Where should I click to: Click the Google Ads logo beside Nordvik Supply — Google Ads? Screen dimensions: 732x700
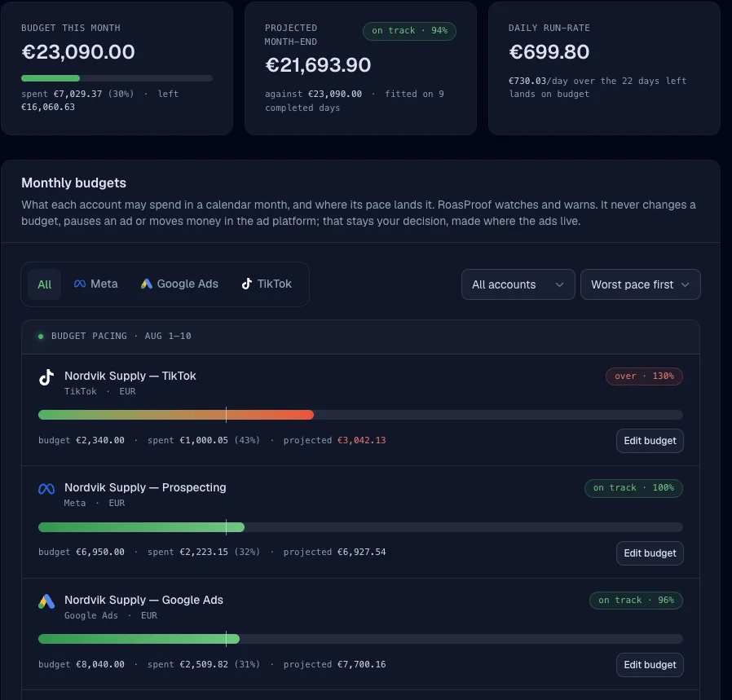point(46,601)
